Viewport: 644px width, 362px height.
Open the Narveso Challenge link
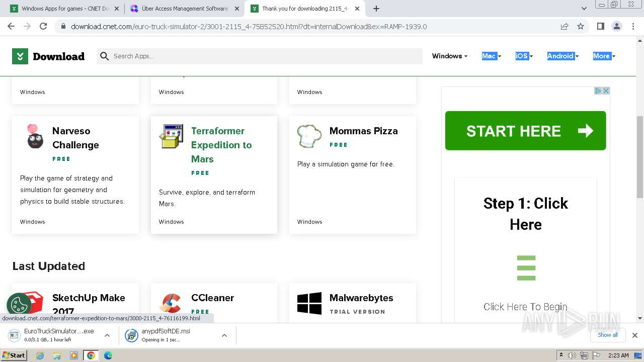pyautogui.click(x=75, y=138)
